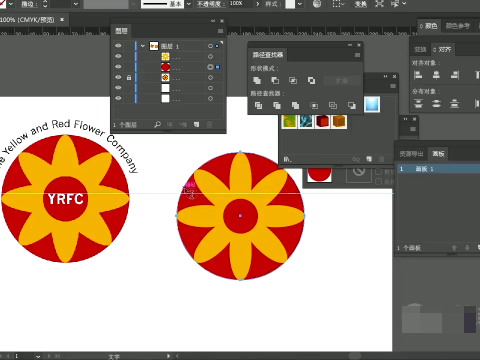
Task: Select artboard row 画板 1
Action: (438, 169)
